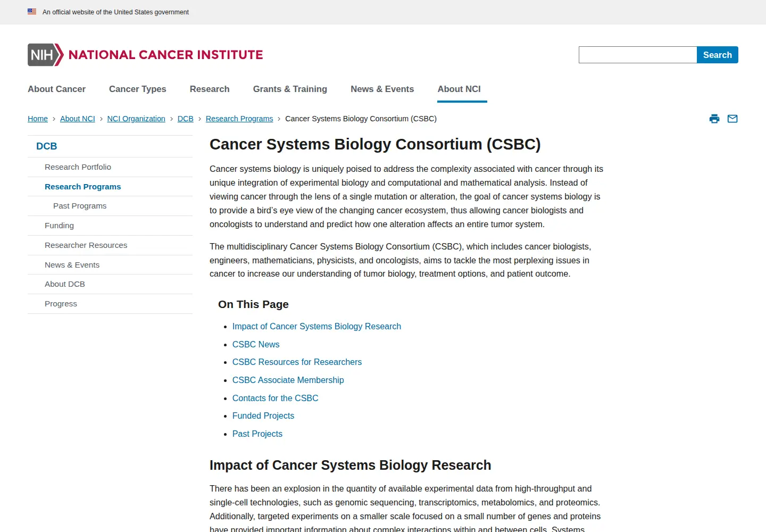The image size is (766, 532).
Task: Open the DCB sidebar heading link
Action: click(x=47, y=146)
